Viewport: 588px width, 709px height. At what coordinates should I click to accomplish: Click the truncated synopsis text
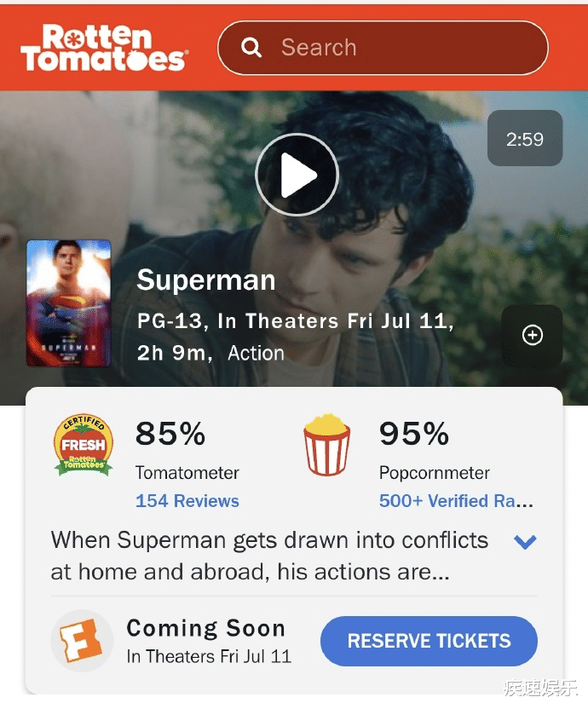point(269,556)
